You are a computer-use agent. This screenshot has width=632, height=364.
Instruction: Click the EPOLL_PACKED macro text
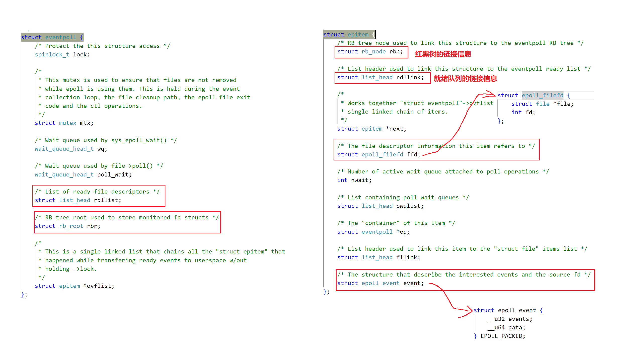501,336
